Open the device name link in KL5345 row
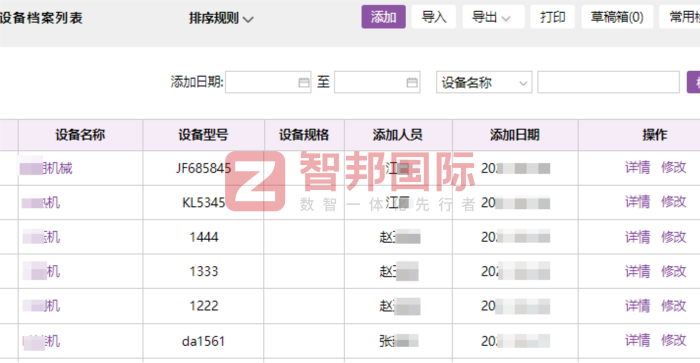 41,203
